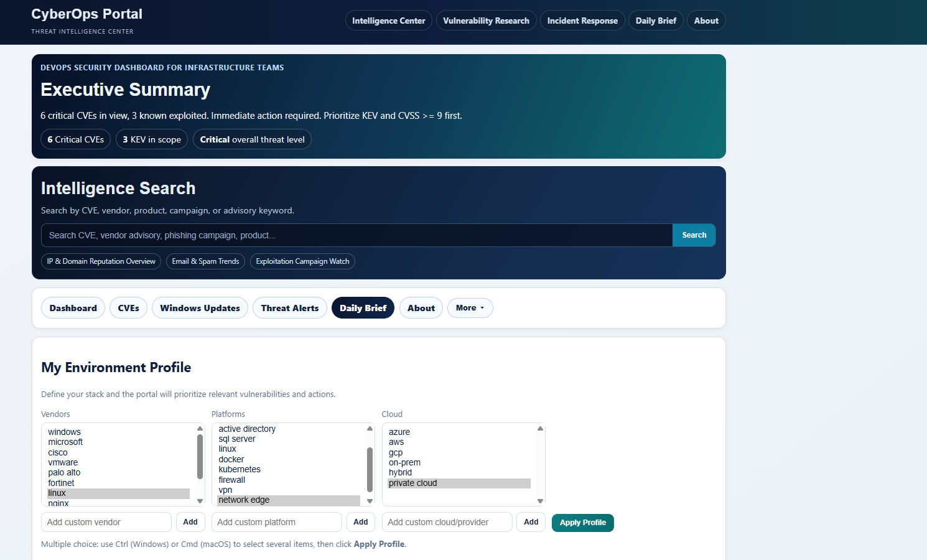Click Add next to the custom platform field
Screen dimensions: 927x560
pyautogui.click(x=361, y=522)
